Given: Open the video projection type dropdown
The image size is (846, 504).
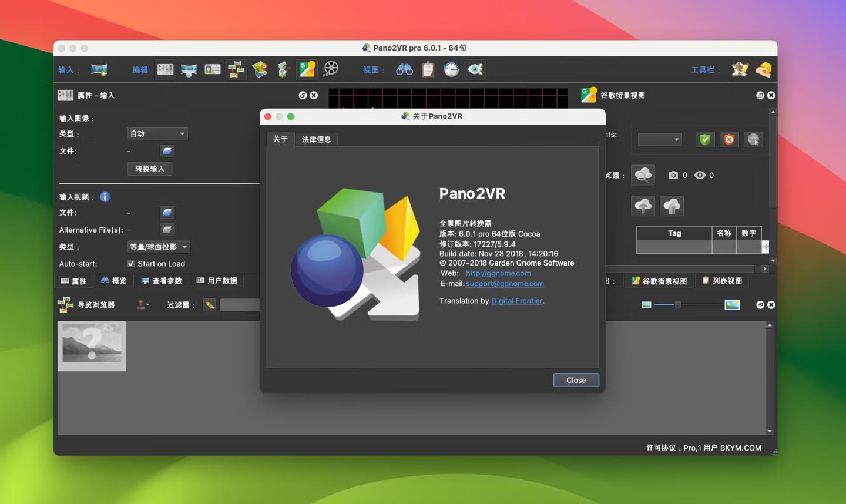Looking at the screenshot, I should (x=159, y=247).
